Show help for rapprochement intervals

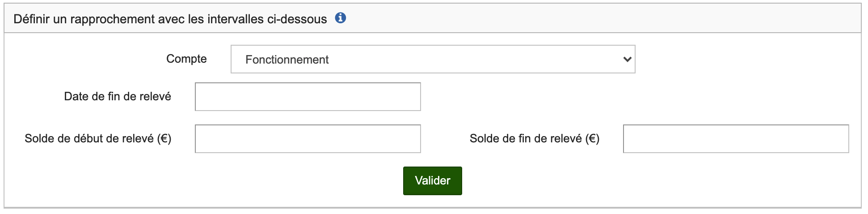[341, 18]
